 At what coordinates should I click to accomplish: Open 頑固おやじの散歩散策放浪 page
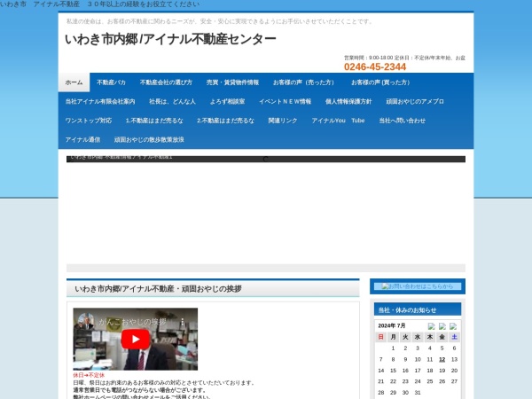(149, 139)
